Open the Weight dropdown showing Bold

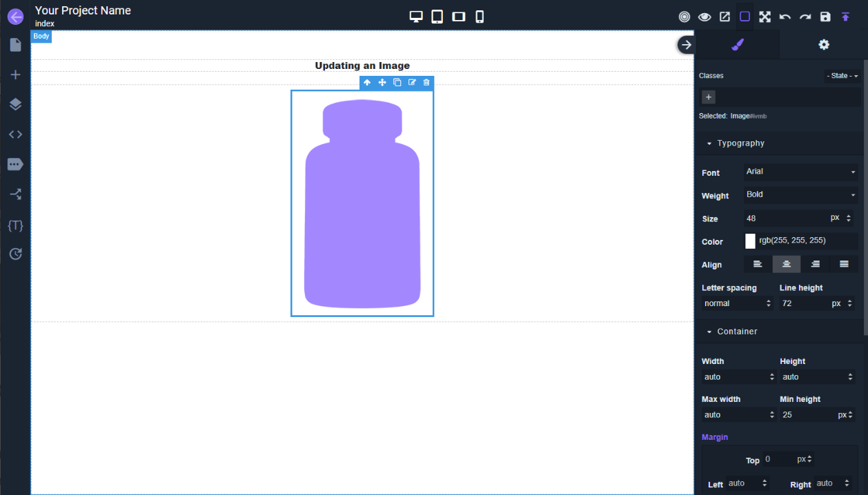pos(800,194)
